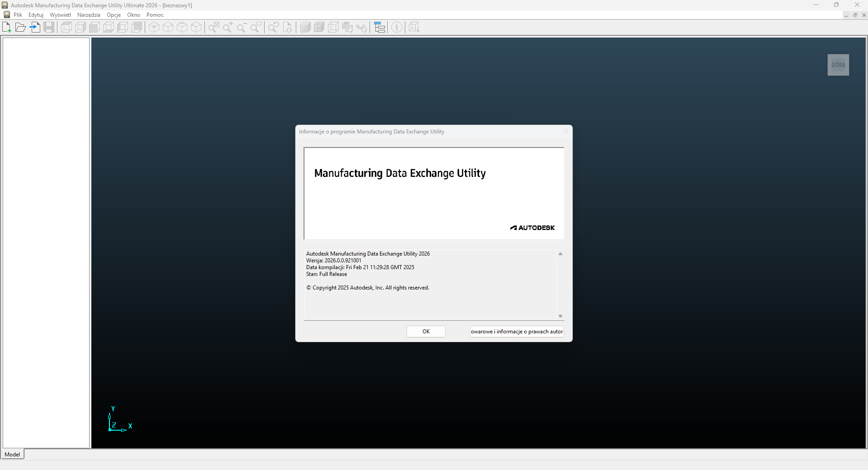Select the Model tab at the bottom
This screenshot has width=868, height=470.
coord(12,454)
